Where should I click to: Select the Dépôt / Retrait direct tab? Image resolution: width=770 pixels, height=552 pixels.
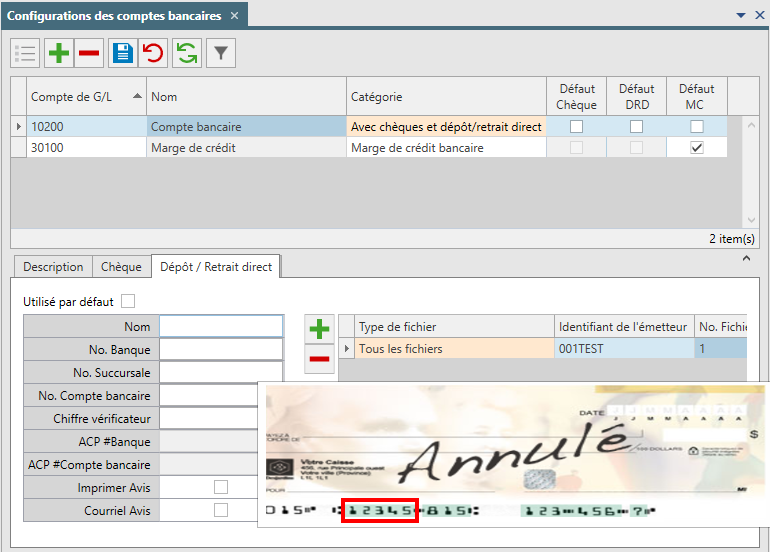(216, 267)
